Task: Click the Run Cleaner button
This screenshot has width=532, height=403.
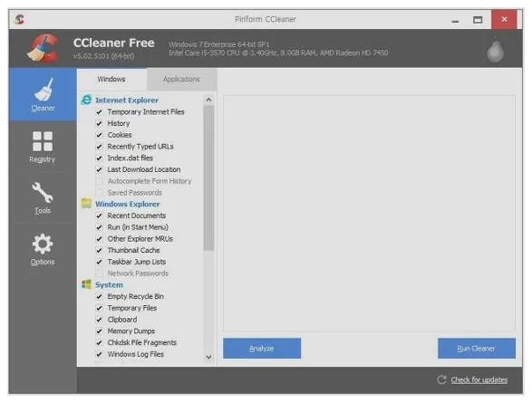Action: (x=477, y=348)
